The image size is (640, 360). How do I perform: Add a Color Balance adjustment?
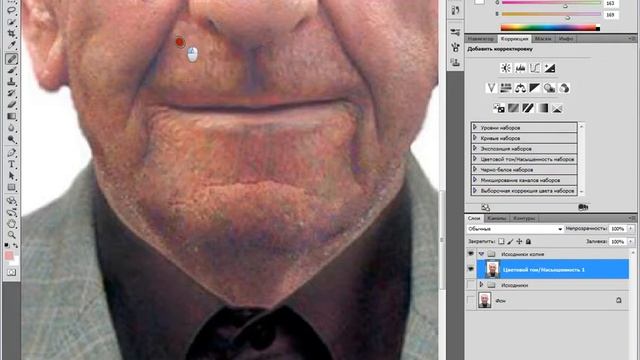[520, 88]
